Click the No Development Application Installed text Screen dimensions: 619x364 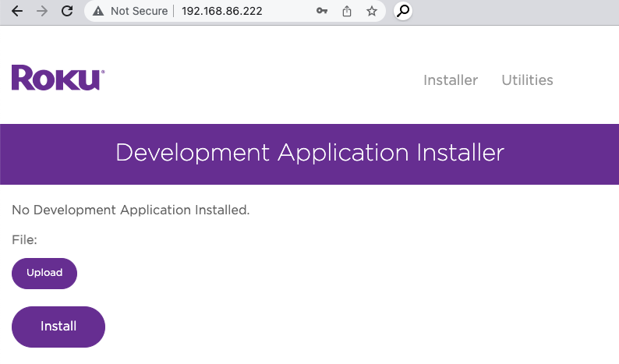131,210
